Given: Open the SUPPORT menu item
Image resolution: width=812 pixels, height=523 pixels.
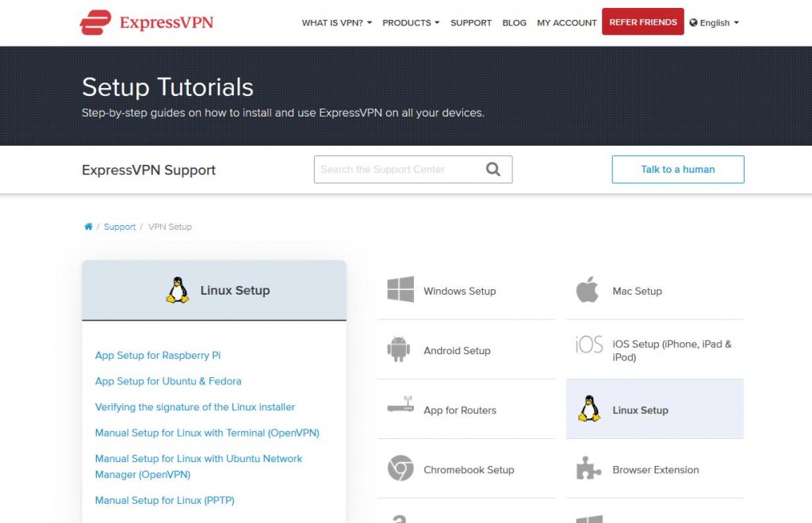Looking at the screenshot, I should (x=471, y=22).
